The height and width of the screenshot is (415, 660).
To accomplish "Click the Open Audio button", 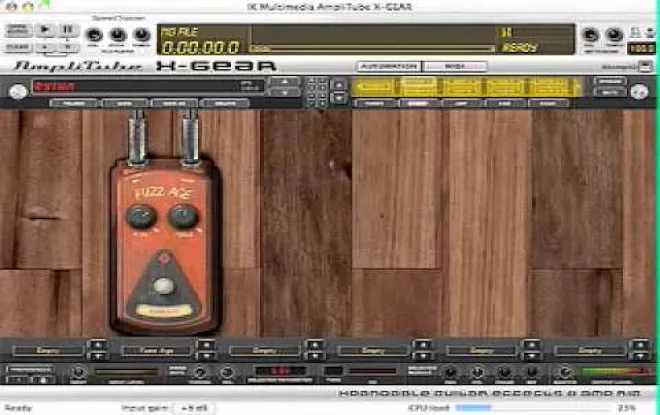I will coord(18,31).
